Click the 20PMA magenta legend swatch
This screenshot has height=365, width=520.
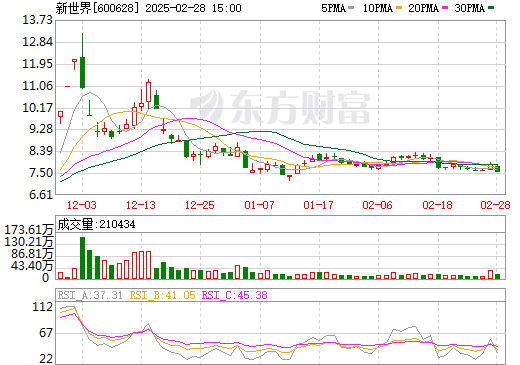445,8
